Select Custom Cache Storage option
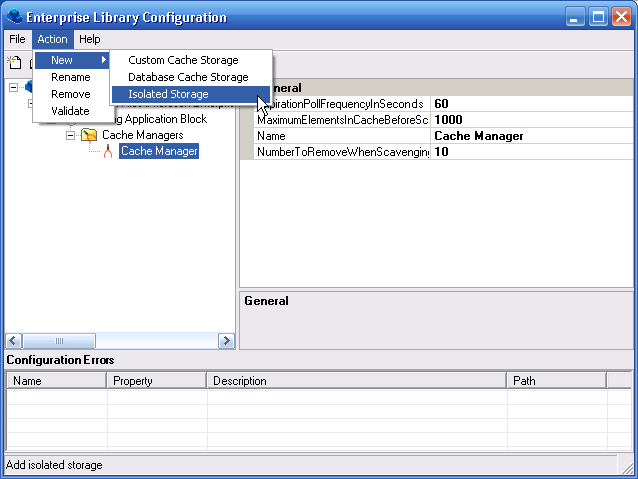Screen dimensions: 638x479 (x=183, y=60)
